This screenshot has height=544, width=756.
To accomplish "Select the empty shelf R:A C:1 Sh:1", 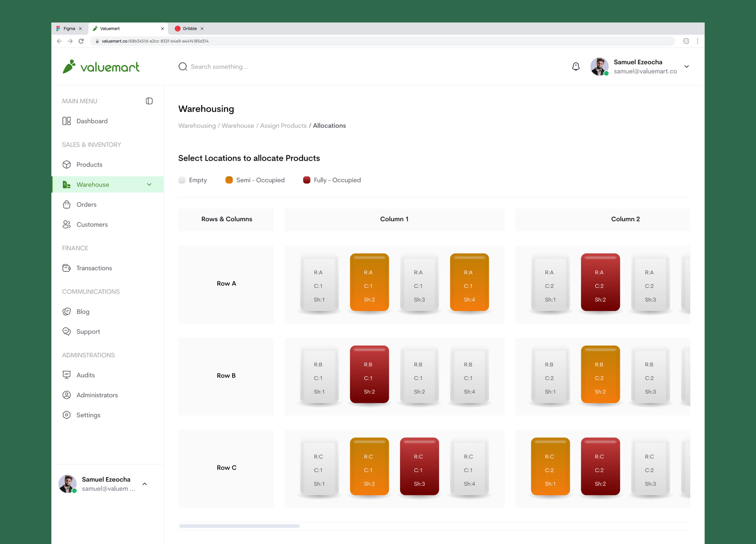I will point(319,283).
